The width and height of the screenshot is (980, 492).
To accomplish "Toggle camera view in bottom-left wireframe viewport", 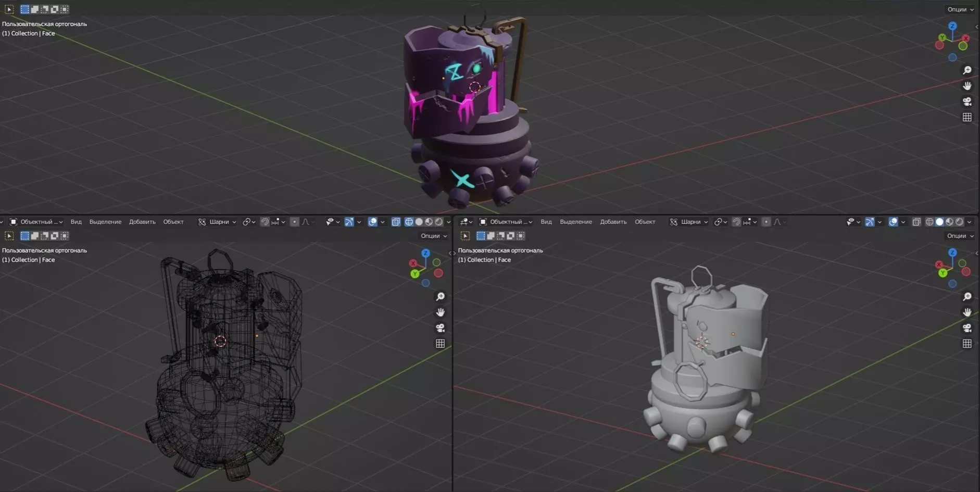I will 440,328.
